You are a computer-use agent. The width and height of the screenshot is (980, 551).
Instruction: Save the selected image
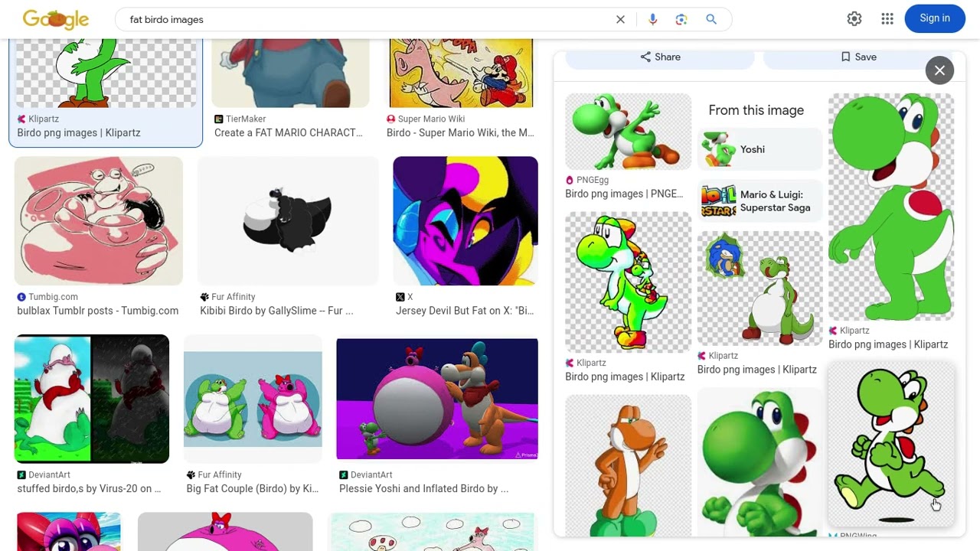(858, 57)
